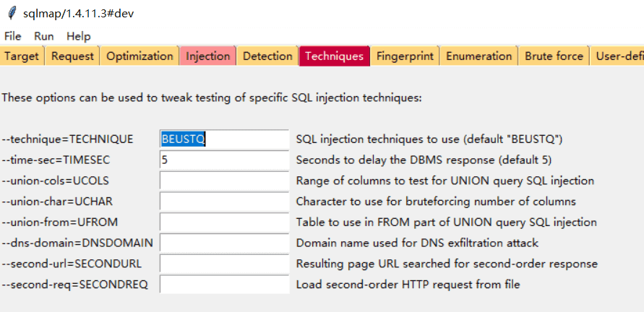Select the Techniques tab

tap(334, 56)
